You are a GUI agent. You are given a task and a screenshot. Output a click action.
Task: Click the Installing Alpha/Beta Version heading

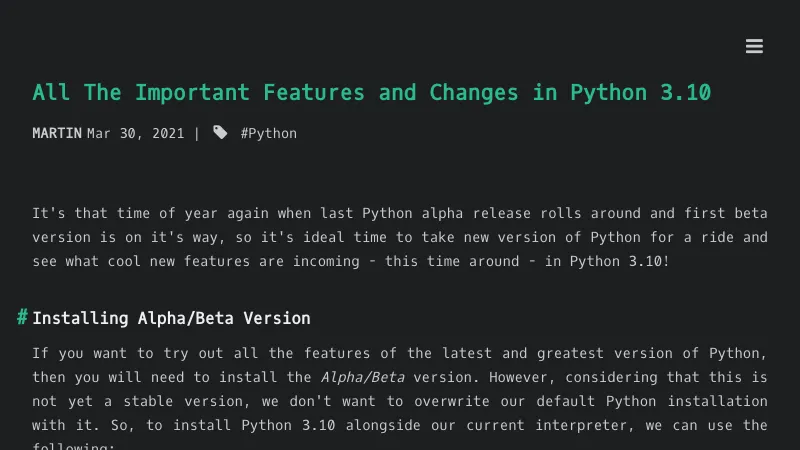[x=171, y=318]
